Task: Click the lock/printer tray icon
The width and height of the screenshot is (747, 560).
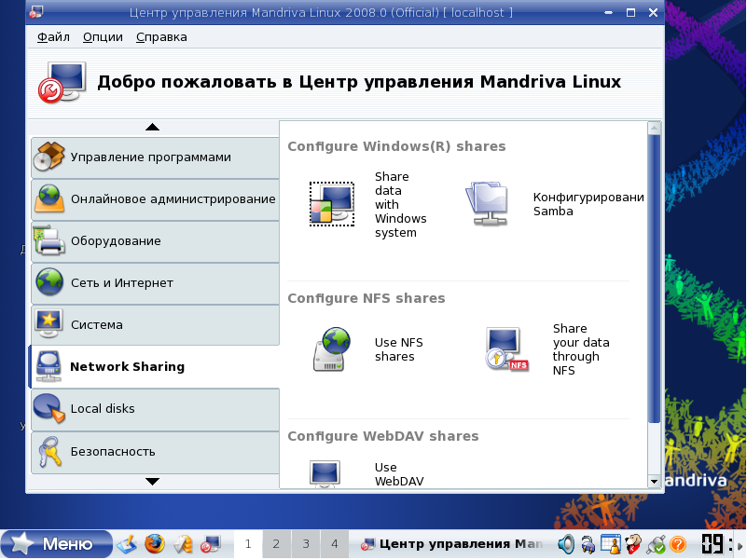Action: [x=588, y=544]
